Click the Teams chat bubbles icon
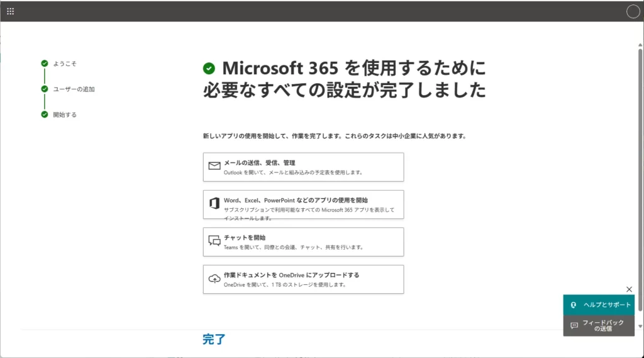 214,240
